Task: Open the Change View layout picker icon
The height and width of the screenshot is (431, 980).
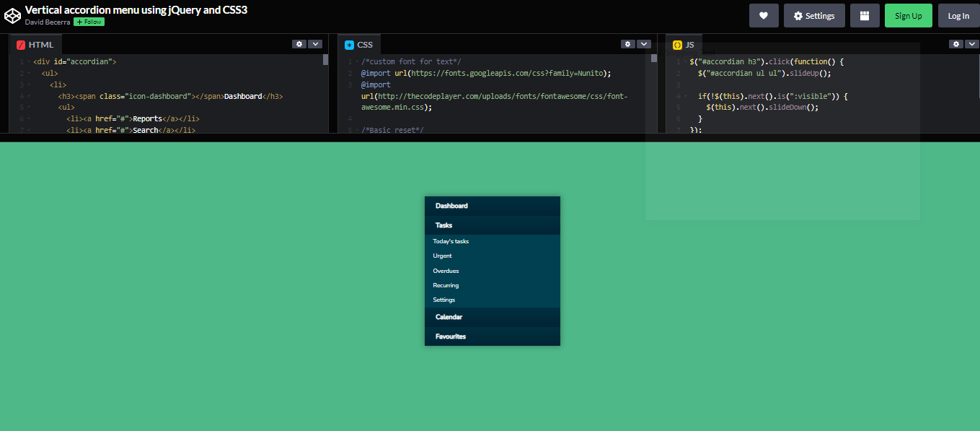Action: (x=865, y=14)
